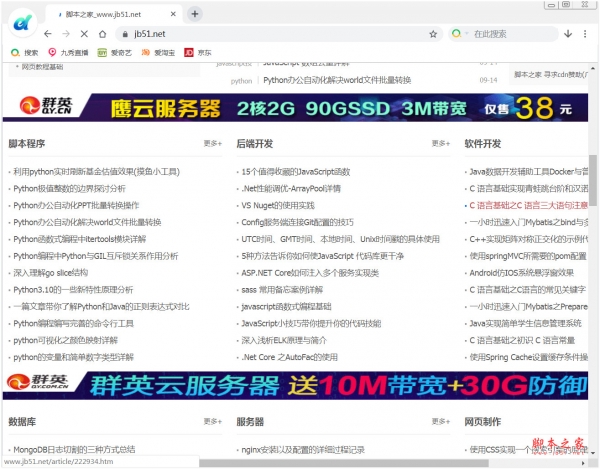600x469 pixels.
Task: Open article javascript函数式编程基础
Action: pyautogui.click(x=286, y=306)
